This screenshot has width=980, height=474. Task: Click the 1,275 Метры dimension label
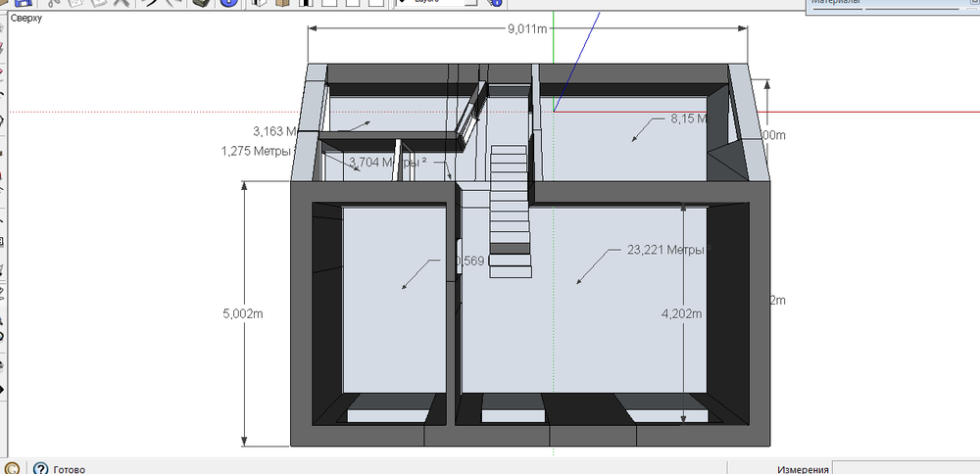(x=259, y=151)
